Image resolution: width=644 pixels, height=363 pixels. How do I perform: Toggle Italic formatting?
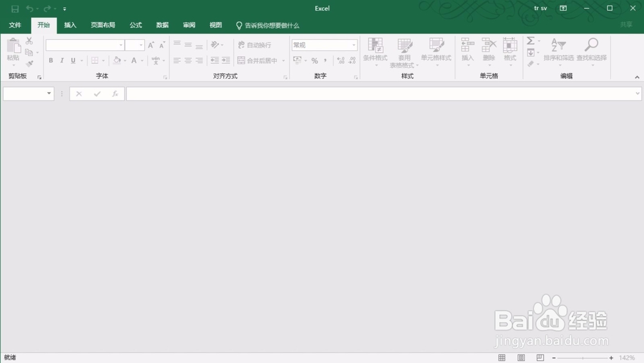click(x=62, y=61)
